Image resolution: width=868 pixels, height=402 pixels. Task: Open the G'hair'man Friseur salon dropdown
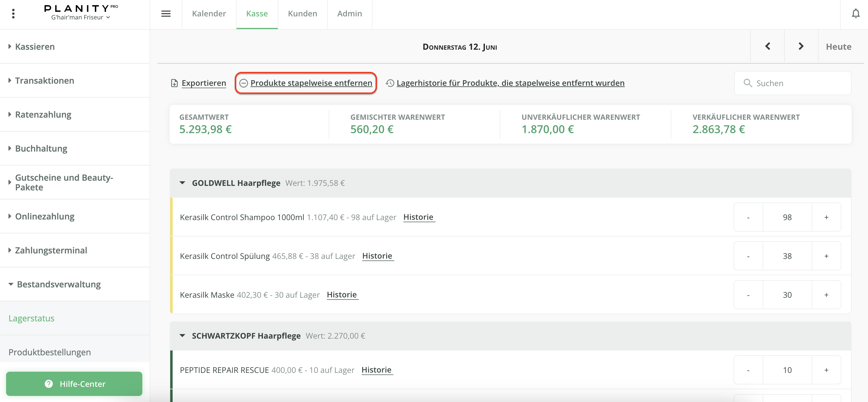[81, 17]
